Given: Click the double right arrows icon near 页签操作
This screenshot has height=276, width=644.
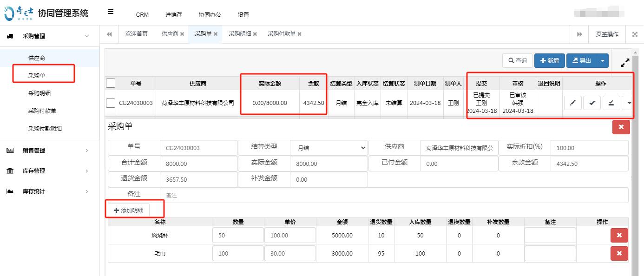Looking at the screenshot, I should (579, 33).
